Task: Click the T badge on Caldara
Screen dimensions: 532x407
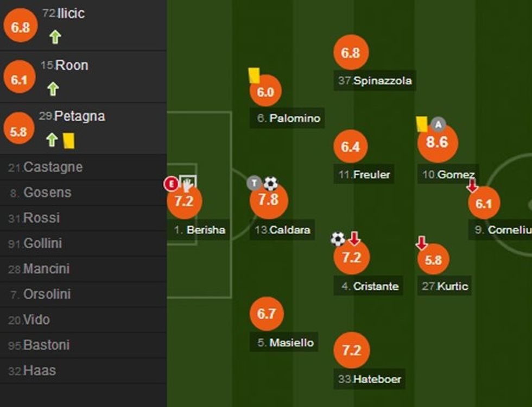Action: tap(254, 183)
